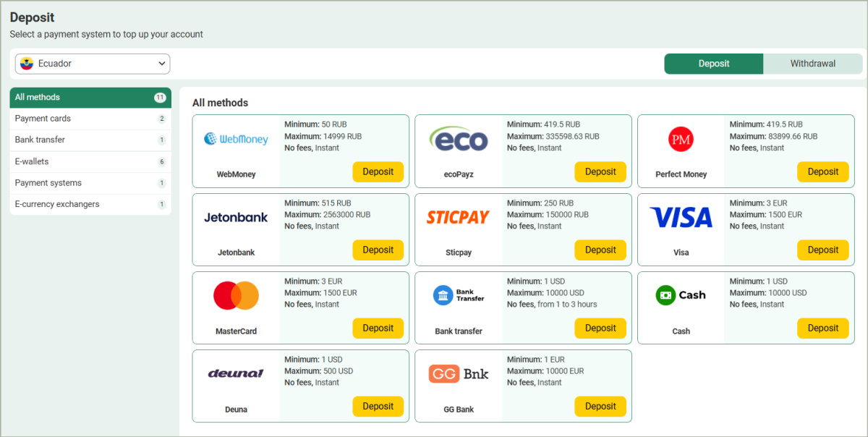The height and width of the screenshot is (437, 868).
Task: Select the Deposit tab
Action: pyautogui.click(x=713, y=64)
